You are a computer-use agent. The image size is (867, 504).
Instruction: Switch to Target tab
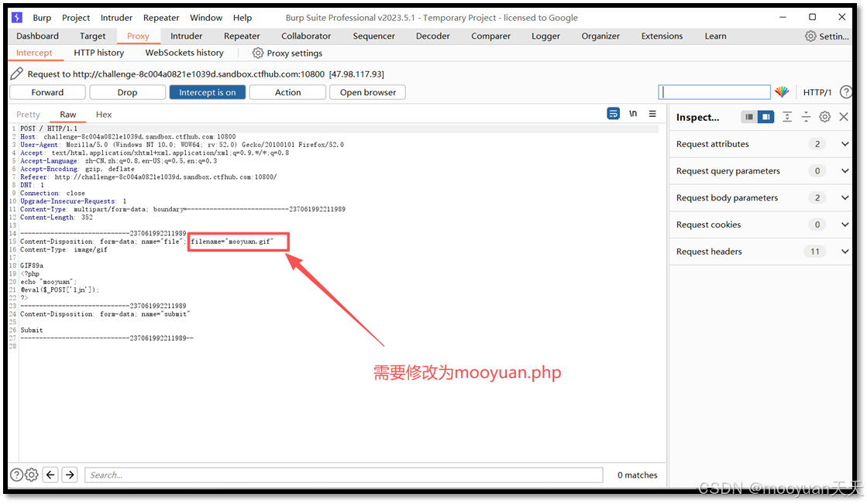(92, 36)
